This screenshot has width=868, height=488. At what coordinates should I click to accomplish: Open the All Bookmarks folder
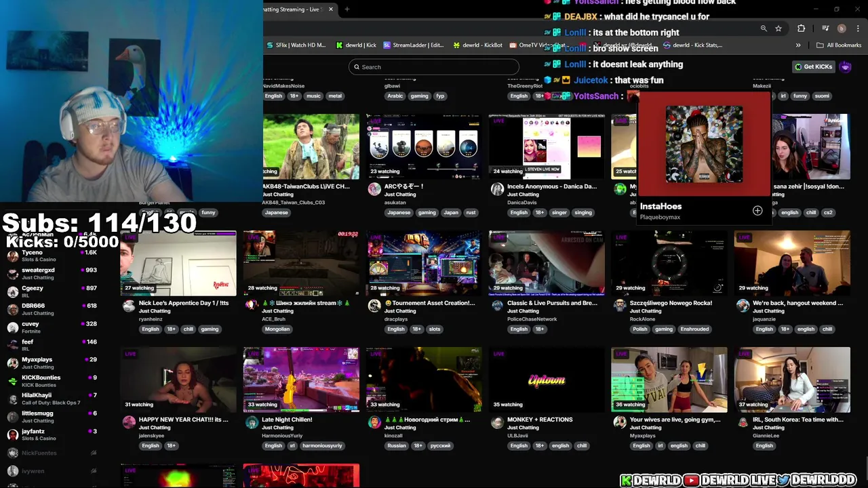point(839,45)
